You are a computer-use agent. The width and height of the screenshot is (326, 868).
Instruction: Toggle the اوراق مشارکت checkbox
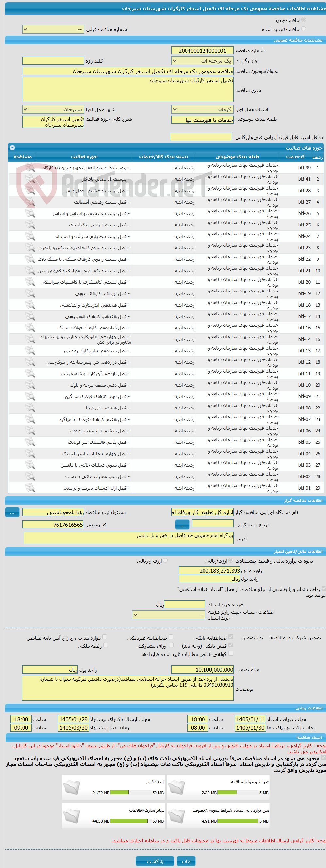tap(171, 645)
